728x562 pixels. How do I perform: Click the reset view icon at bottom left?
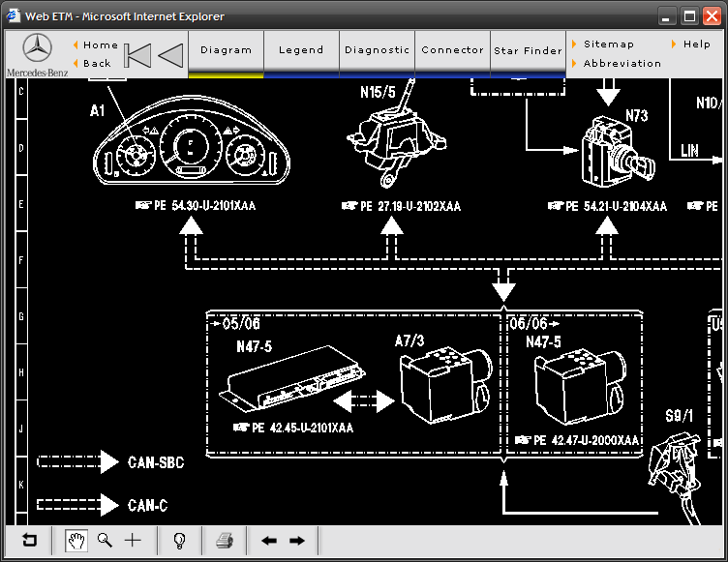point(29,541)
